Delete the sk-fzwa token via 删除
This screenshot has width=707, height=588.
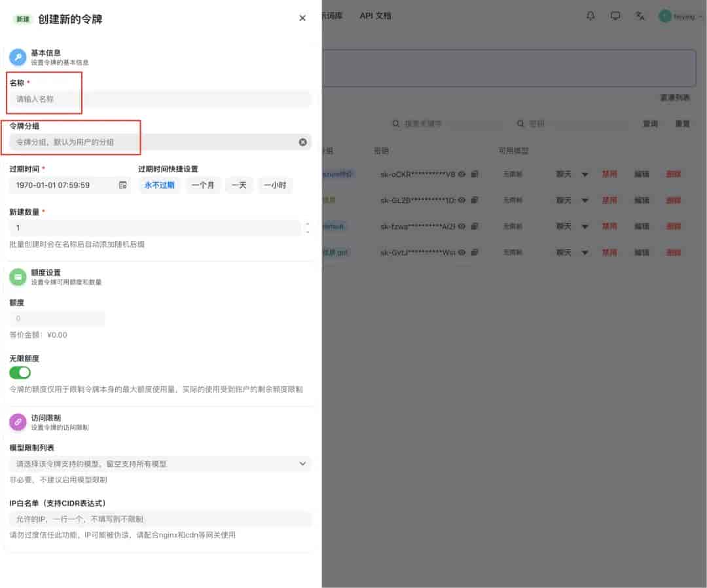674,227
